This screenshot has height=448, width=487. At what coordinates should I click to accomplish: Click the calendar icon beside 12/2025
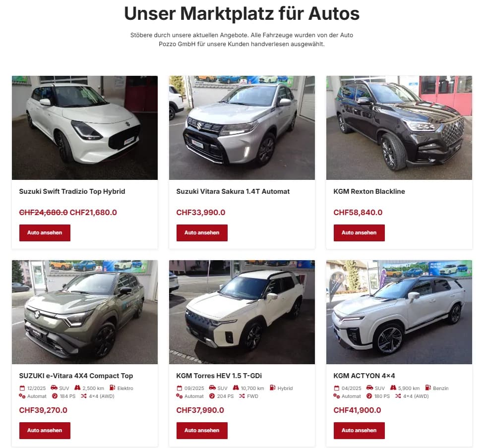(x=22, y=388)
